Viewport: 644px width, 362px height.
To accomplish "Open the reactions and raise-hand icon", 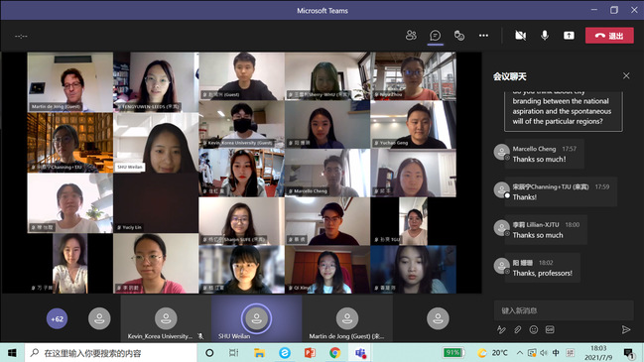I will [459, 36].
